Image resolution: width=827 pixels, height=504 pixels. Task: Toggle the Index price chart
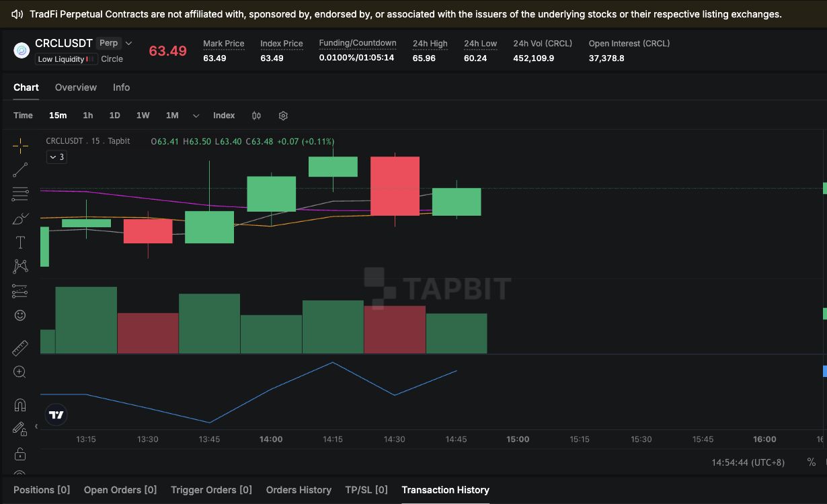224,116
